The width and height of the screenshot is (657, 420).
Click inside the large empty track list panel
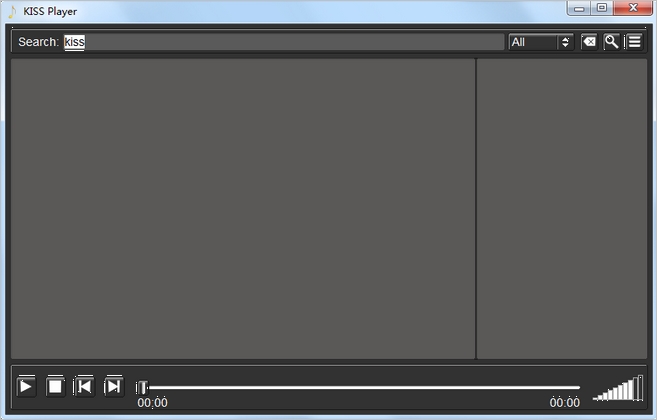pyautogui.click(x=243, y=209)
